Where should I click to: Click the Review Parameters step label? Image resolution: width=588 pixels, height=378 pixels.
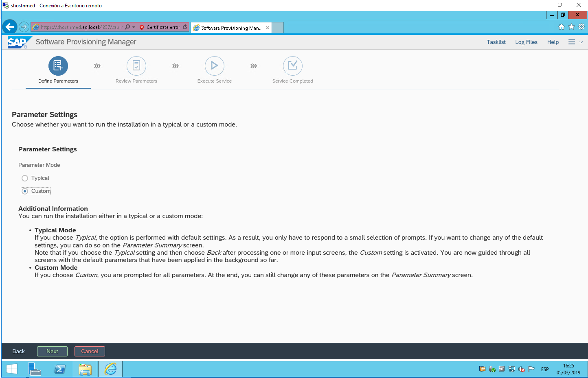[x=136, y=81]
